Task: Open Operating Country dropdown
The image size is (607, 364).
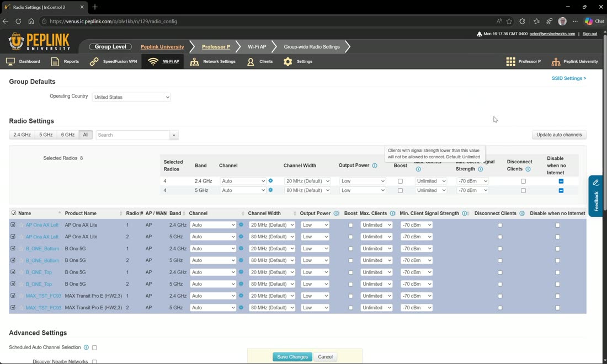Action: pos(131,97)
